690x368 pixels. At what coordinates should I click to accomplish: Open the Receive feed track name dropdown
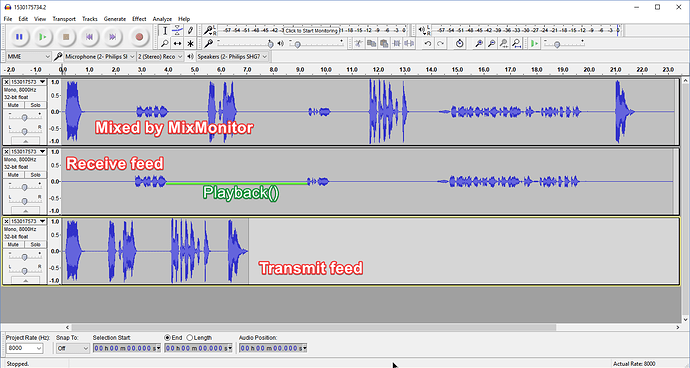click(x=29, y=151)
